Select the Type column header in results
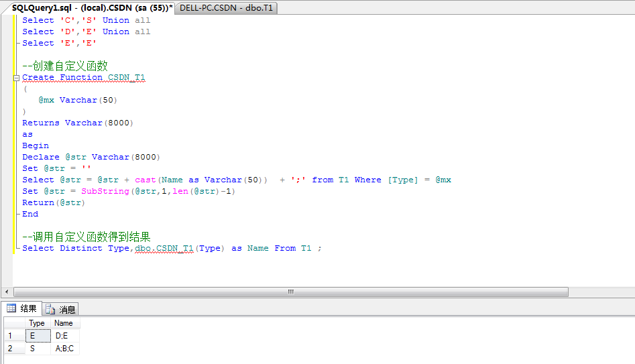This screenshot has height=364, width=635. point(37,323)
